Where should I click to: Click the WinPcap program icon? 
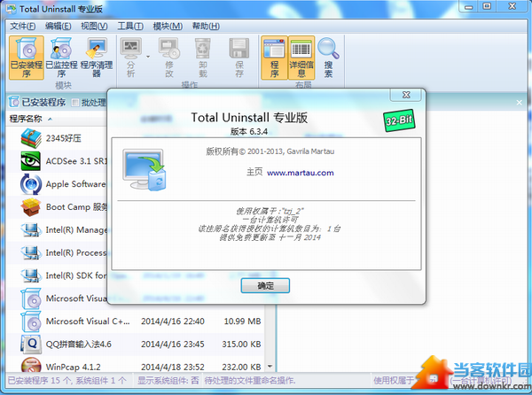point(31,366)
